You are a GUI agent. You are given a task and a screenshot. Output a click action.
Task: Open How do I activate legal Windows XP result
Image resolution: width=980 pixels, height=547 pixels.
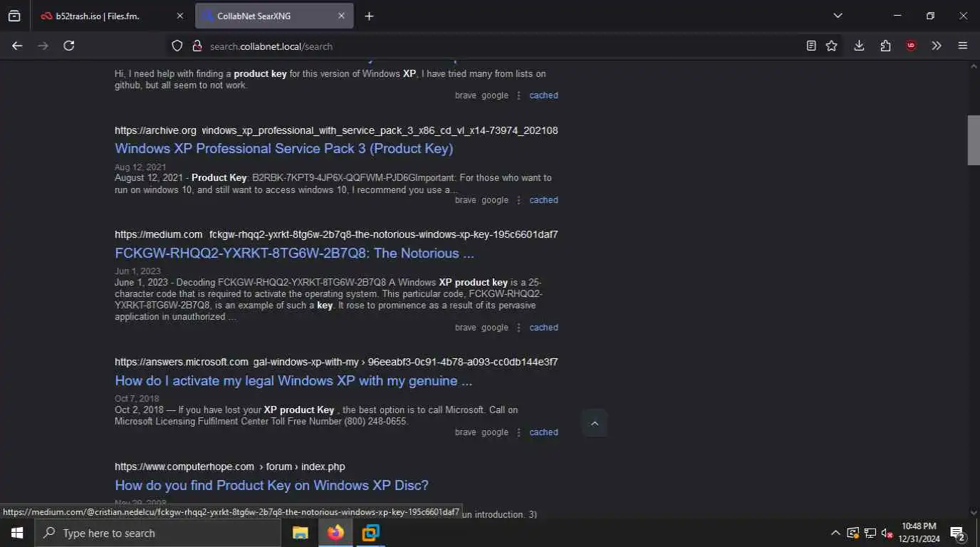point(293,380)
